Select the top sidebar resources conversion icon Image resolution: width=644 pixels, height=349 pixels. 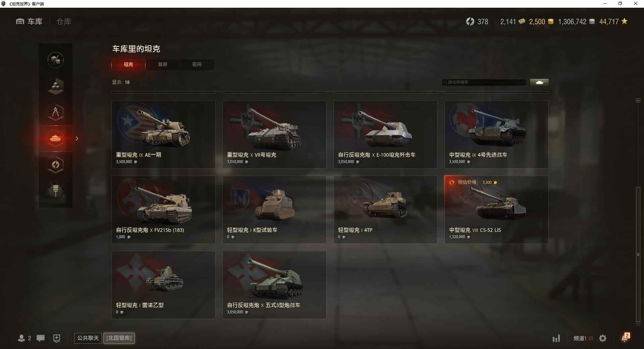click(x=56, y=60)
